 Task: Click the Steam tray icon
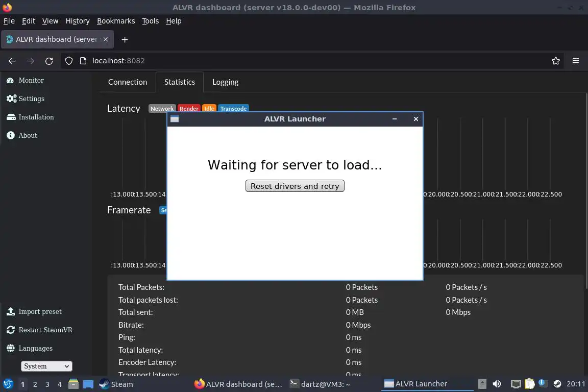coord(557,384)
